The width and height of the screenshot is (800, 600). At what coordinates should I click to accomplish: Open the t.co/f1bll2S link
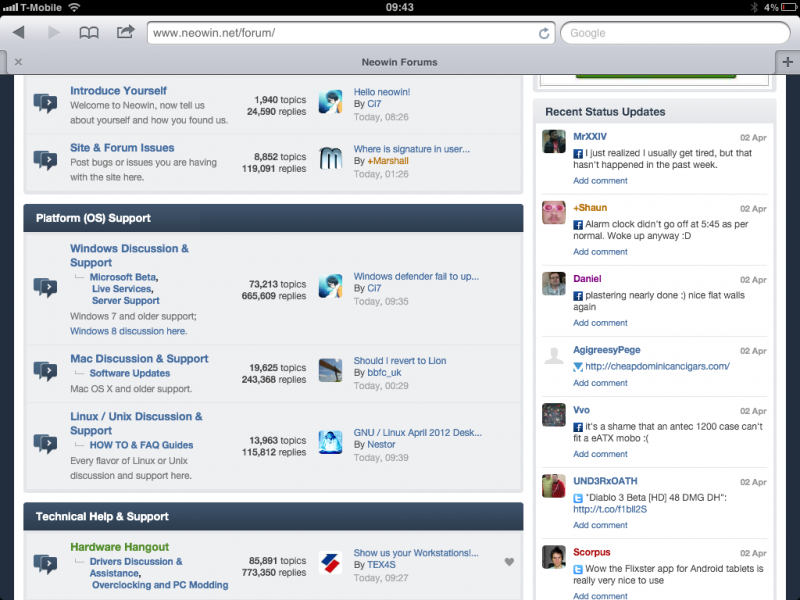610,509
